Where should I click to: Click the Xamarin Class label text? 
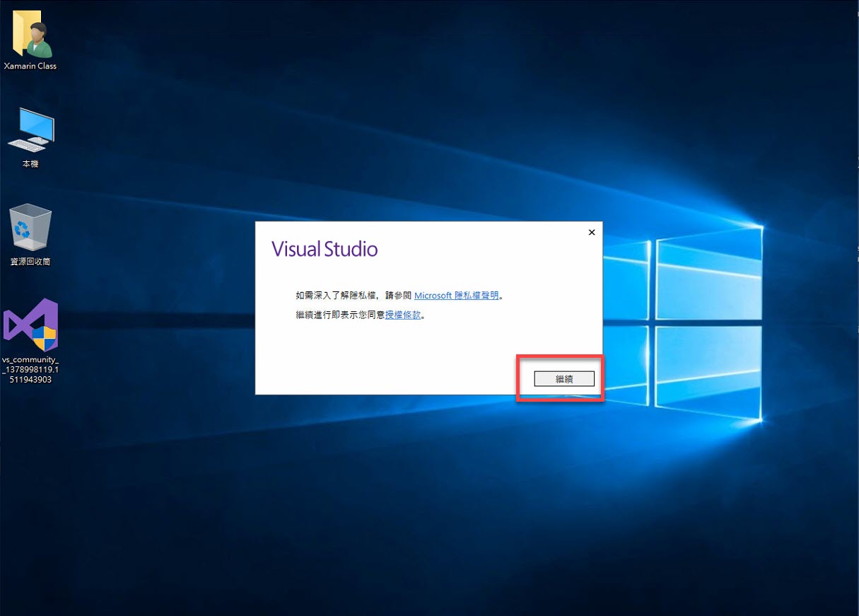pos(30,66)
